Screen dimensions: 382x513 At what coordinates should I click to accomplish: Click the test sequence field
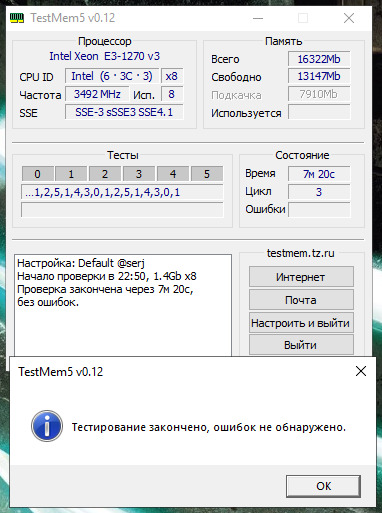(122, 192)
